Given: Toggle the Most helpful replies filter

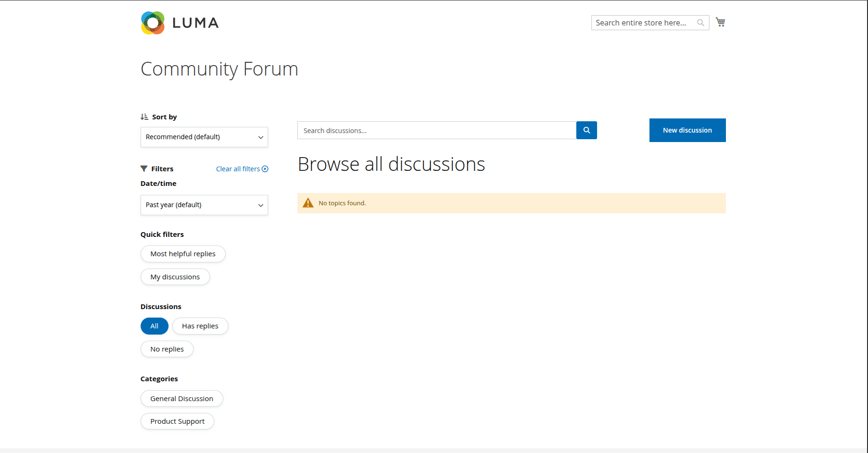Looking at the screenshot, I should tap(183, 254).
